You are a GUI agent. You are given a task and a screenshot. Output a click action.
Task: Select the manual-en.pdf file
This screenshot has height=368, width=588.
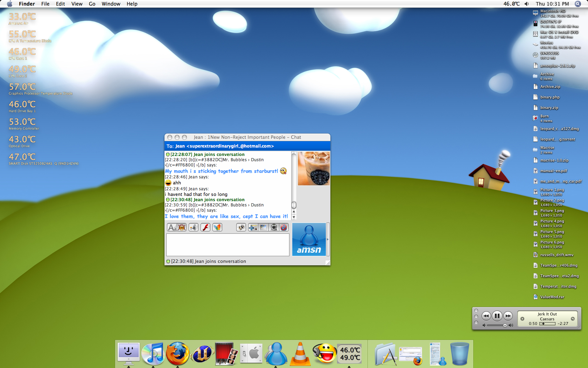[550, 171]
